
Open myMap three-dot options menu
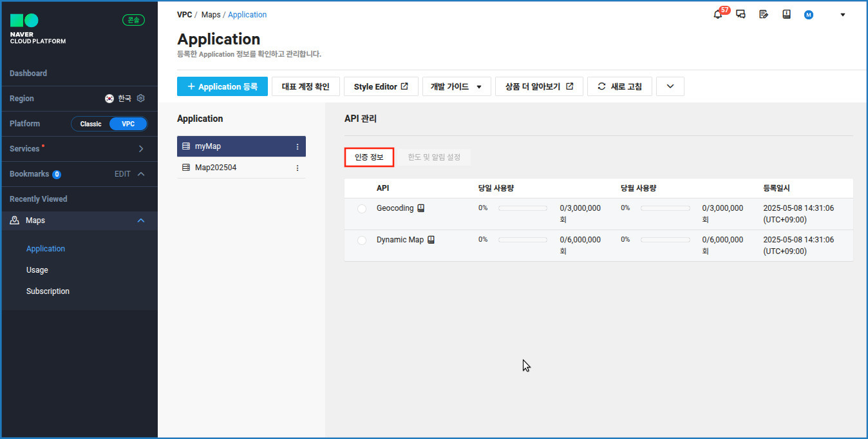click(x=297, y=147)
